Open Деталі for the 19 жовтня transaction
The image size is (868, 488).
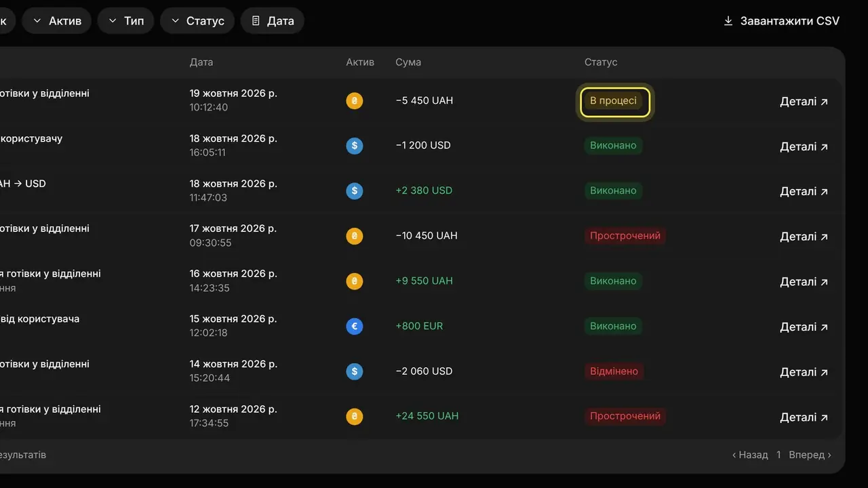coord(804,102)
